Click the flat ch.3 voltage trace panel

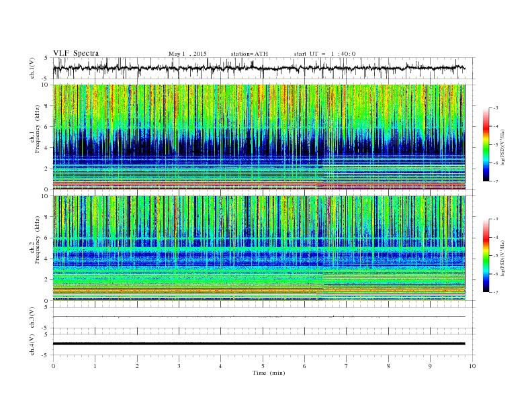[x=264, y=317]
